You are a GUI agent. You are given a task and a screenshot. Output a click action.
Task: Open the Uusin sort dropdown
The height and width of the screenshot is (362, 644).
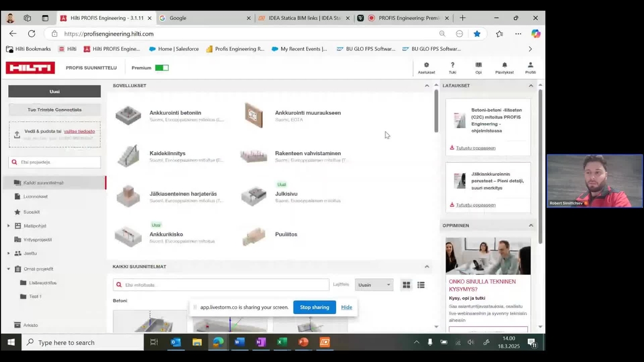(x=374, y=285)
